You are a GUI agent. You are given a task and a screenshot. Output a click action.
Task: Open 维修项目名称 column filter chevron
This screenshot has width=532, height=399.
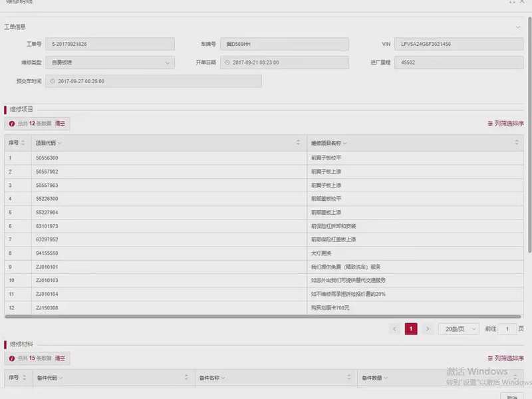[345, 144]
